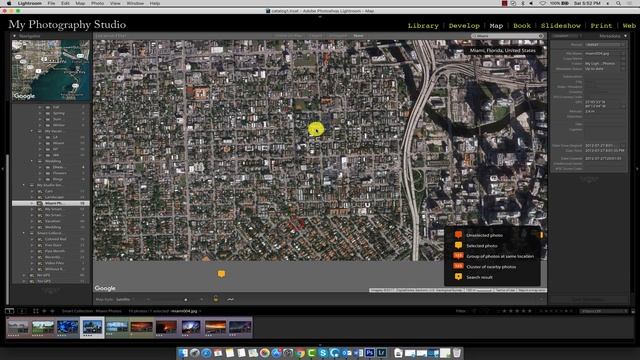The width and height of the screenshot is (640, 360).
Task: Select the yellow photo pin below the map
Action: tap(221, 274)
